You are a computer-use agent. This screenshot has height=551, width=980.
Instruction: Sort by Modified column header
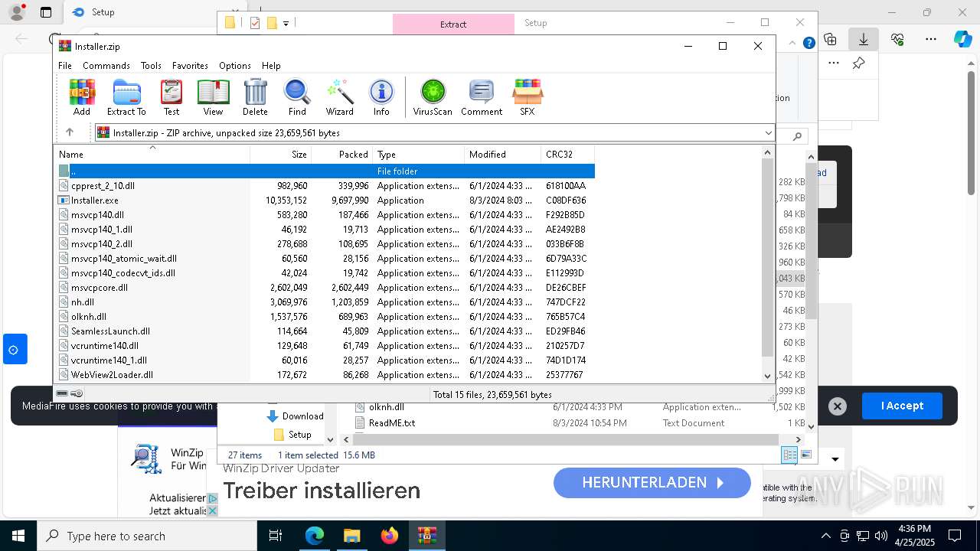pos(502,154)
